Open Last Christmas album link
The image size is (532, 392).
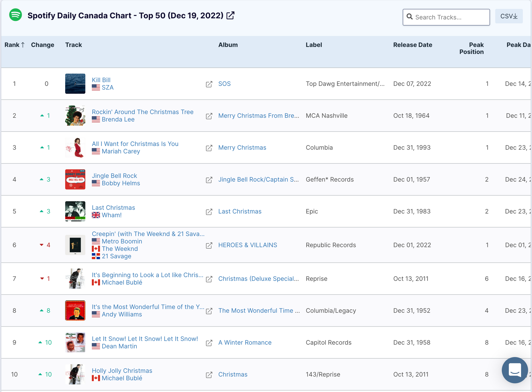[x=240, y=211]
